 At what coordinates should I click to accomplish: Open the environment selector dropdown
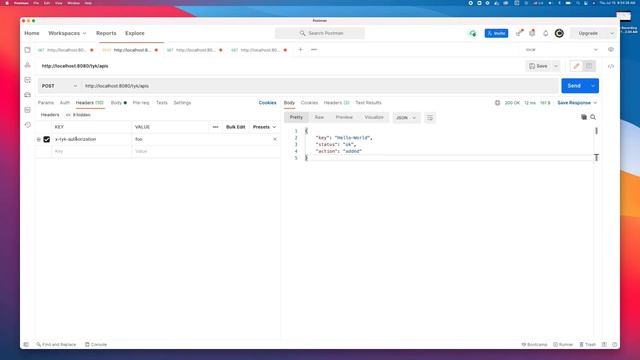pos(562,49)
